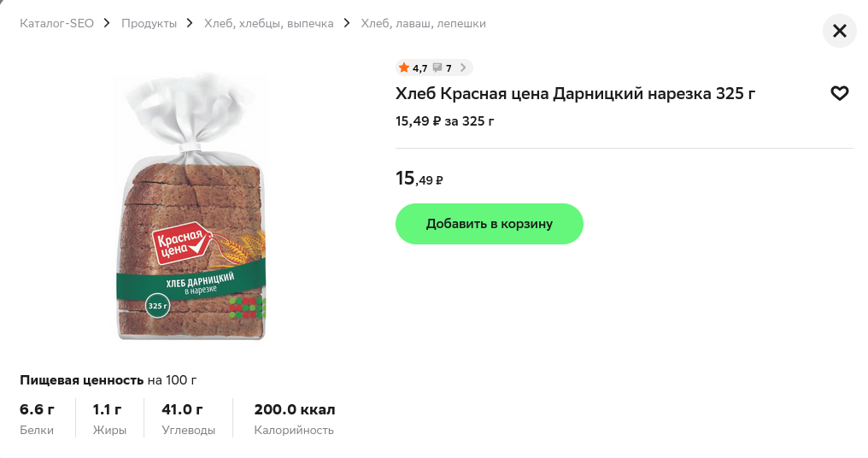This screenshot has width=868, height=458.
Task: Open 'Каталог-SEO' breadcrumb link
Action: (57, 23)
